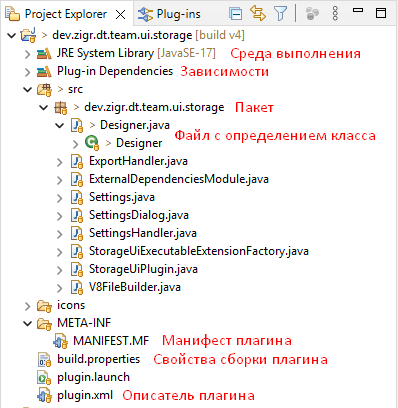Click the project folder icon at root

(x=28, y=35)
